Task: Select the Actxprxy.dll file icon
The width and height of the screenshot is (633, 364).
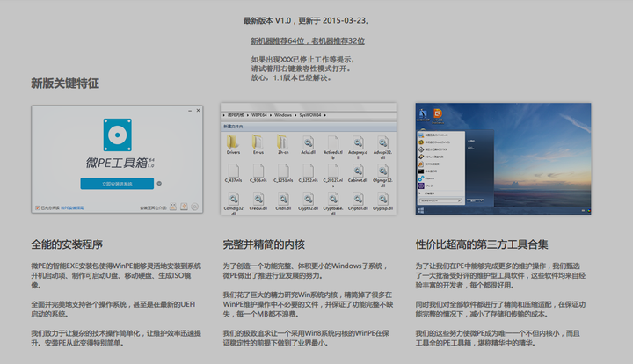Action: (x=358, y=142)
